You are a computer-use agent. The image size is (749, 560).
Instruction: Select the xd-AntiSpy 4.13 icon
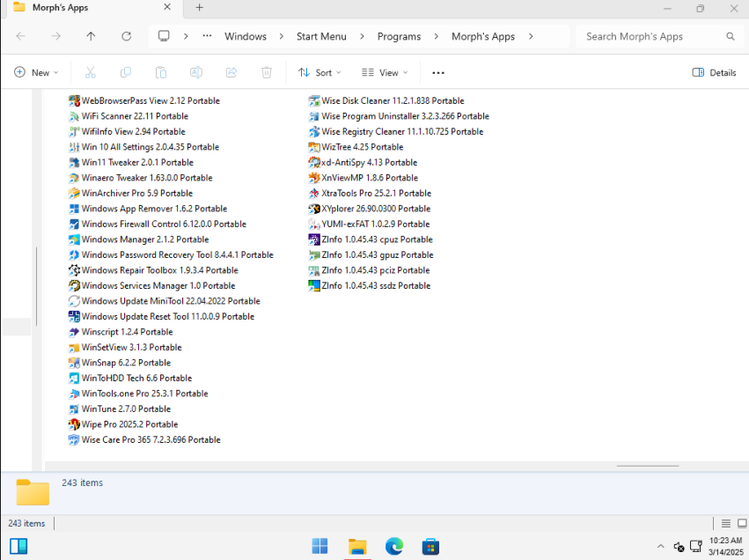(314, 163)
